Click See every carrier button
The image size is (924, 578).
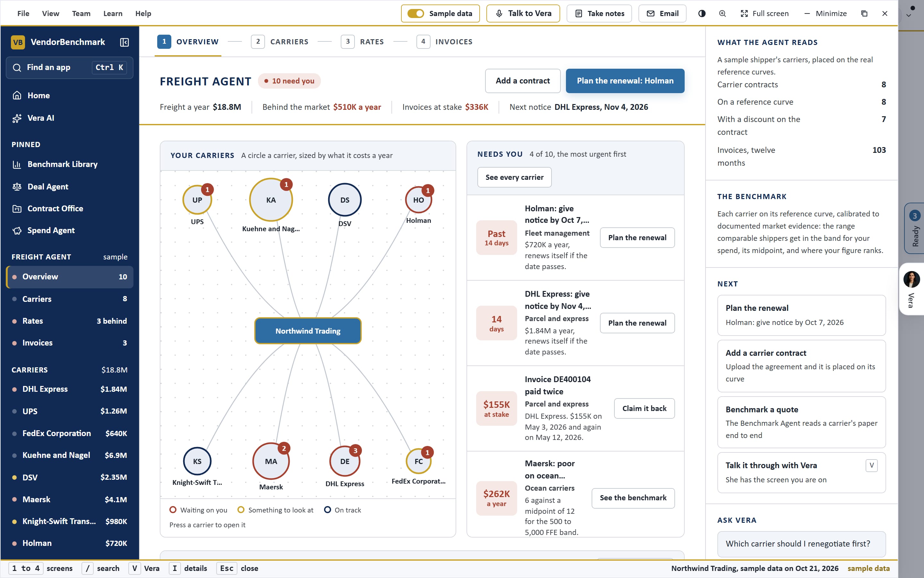[514, 177]
